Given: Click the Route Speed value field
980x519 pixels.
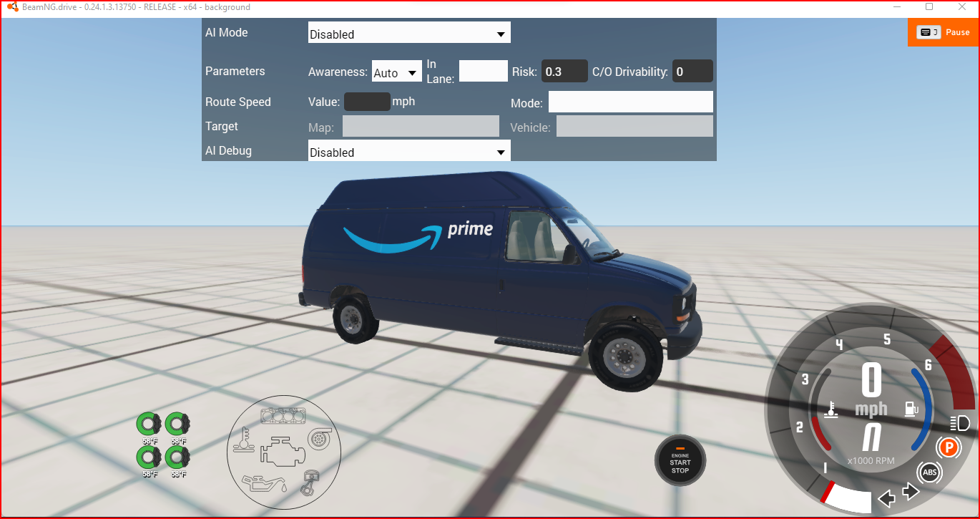Looking at the screenshot, I should click(368, 102).
